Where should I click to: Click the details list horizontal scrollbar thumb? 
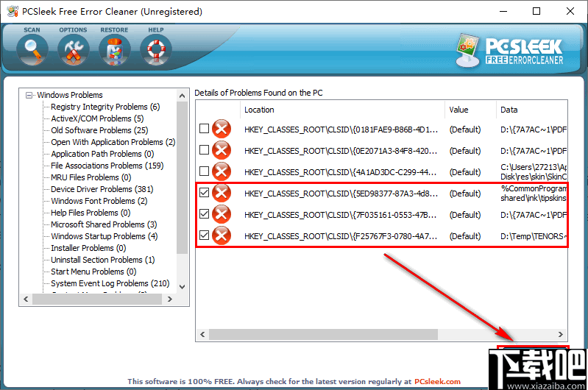pyautogui.click(x=323, y=335)
